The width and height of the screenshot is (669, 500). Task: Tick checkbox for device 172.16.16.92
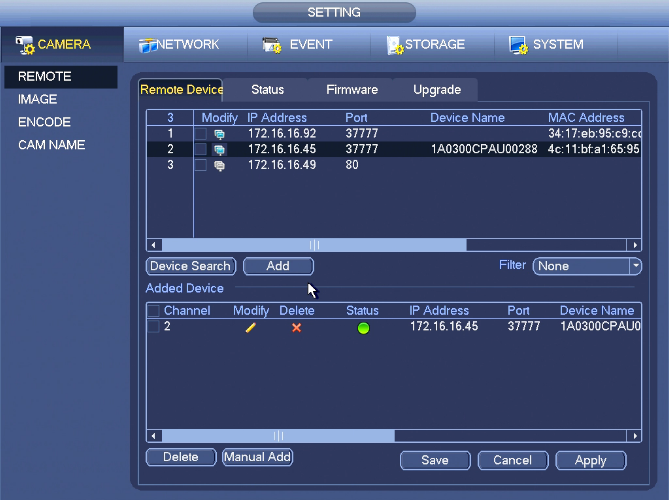point(201,134)
